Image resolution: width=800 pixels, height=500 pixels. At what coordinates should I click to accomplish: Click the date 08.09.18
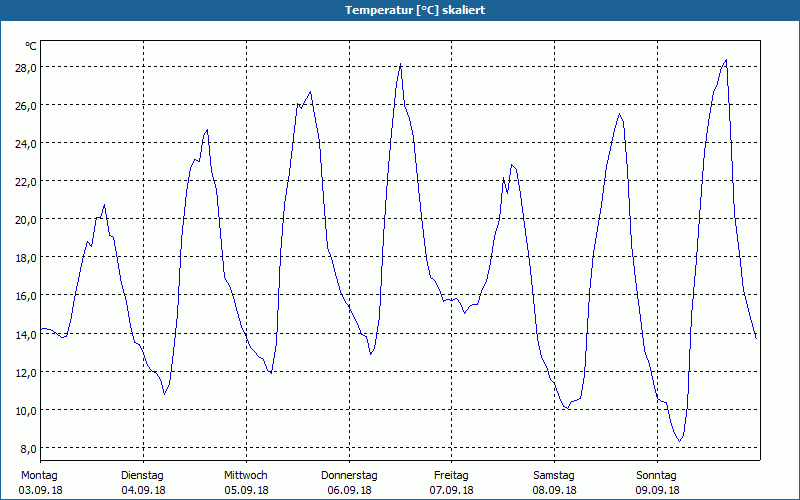point(554,490)
